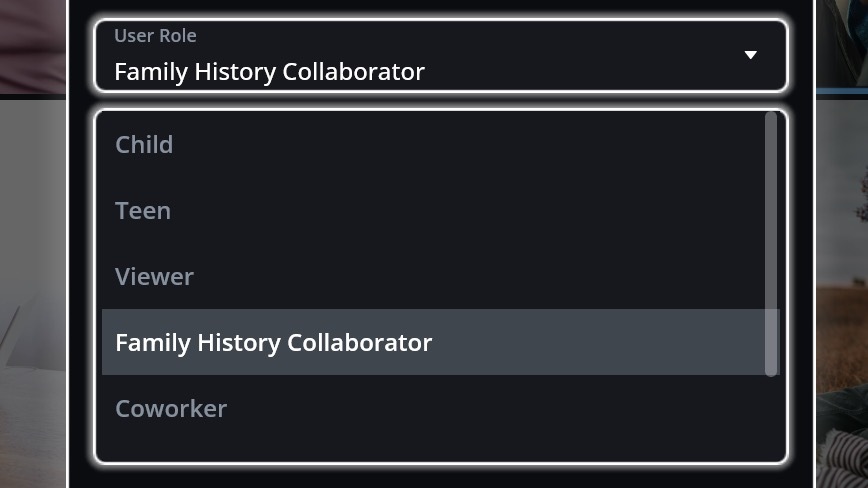Click the background photo at left edge
This screenshot has width=868, height=488.
(32, 300)
